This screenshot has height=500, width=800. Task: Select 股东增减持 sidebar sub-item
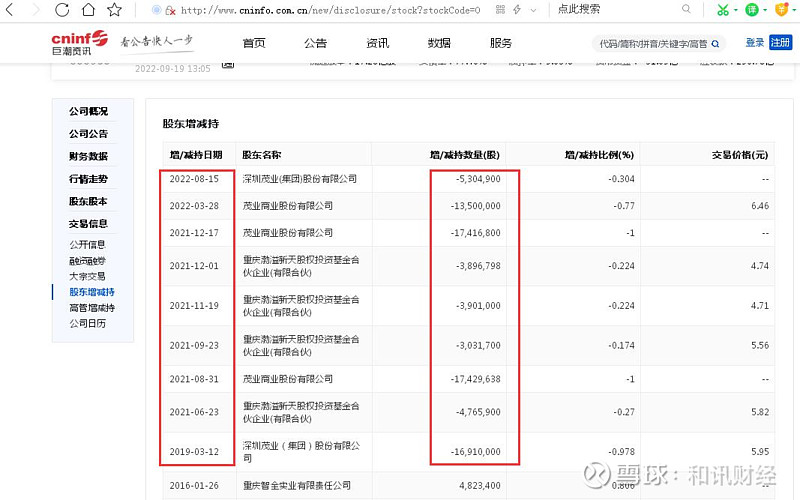92,292
